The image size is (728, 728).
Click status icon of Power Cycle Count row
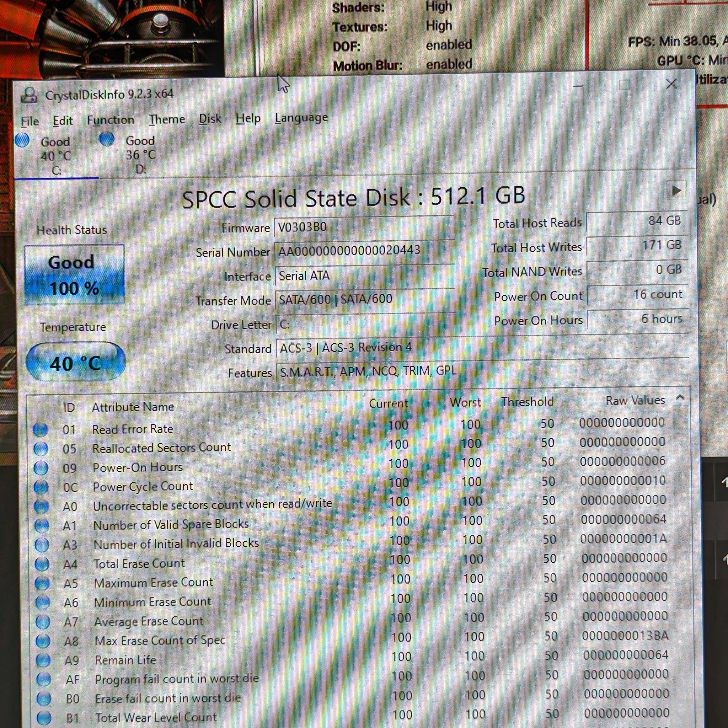[x=41, y=487]
